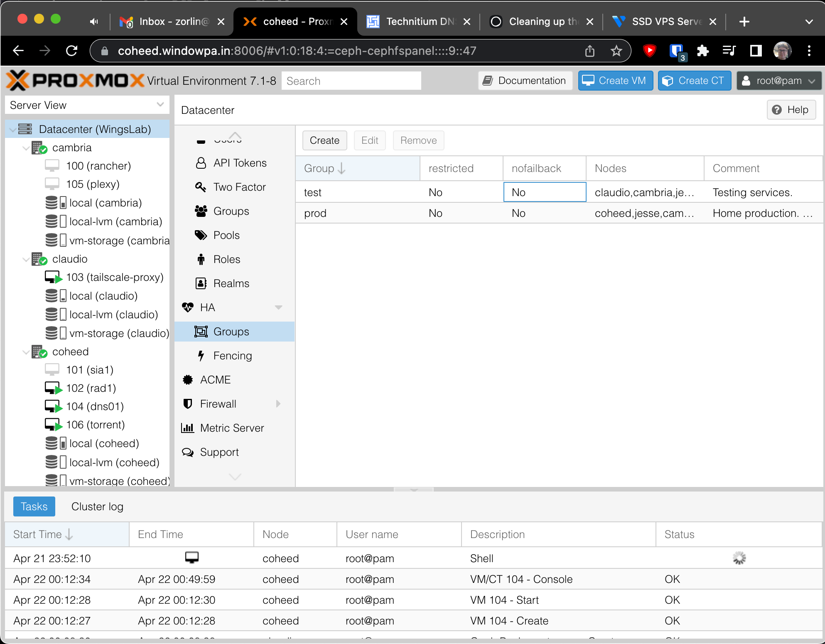Click the Metric Server chart icon
825x644 pixels.
(188, 428)
